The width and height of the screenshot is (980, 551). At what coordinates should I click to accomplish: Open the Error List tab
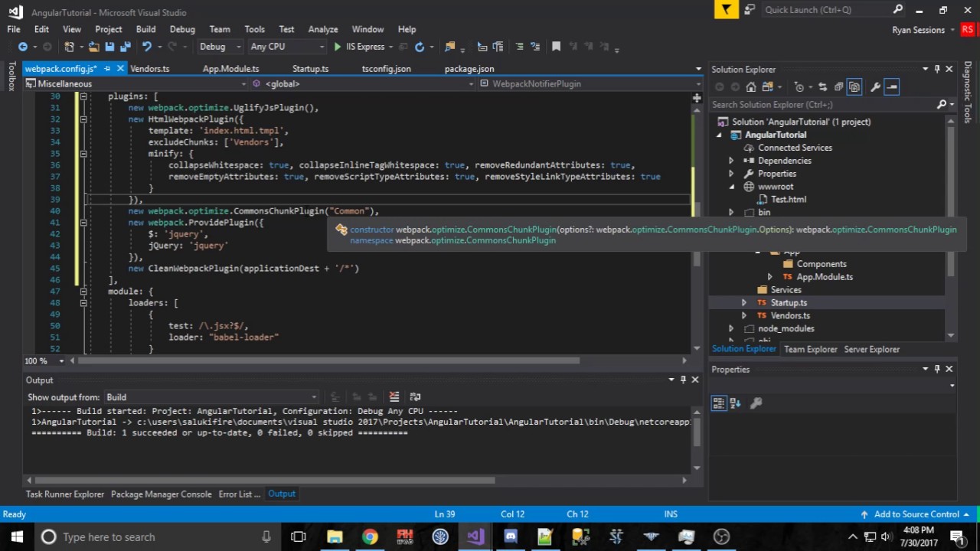[239, 494]
